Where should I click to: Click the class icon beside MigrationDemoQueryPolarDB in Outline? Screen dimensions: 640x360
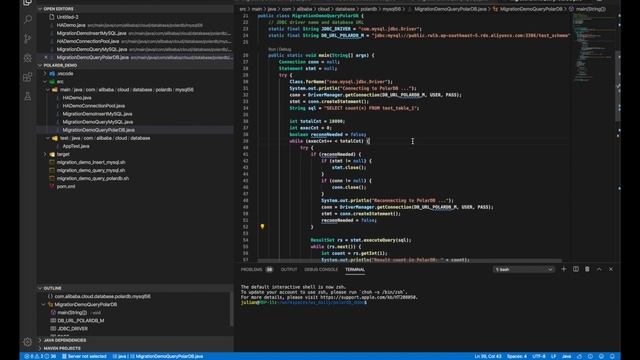51,304
